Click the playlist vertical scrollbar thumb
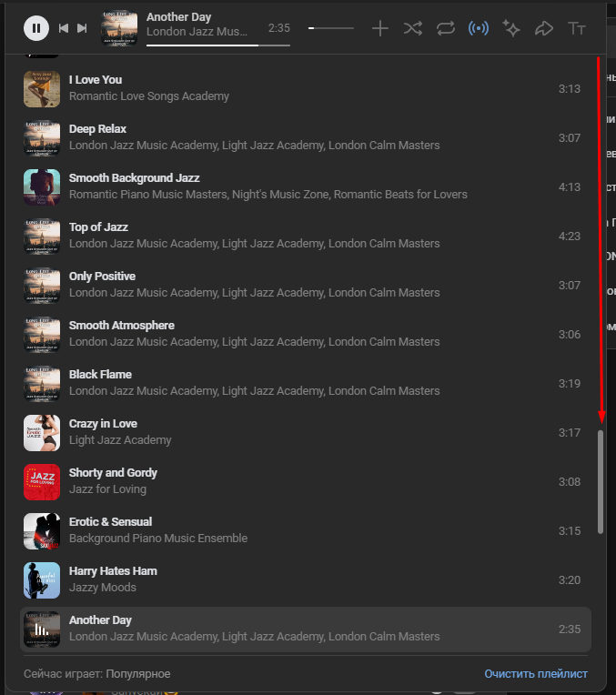616x695 pixels. [x=600, y=480]
